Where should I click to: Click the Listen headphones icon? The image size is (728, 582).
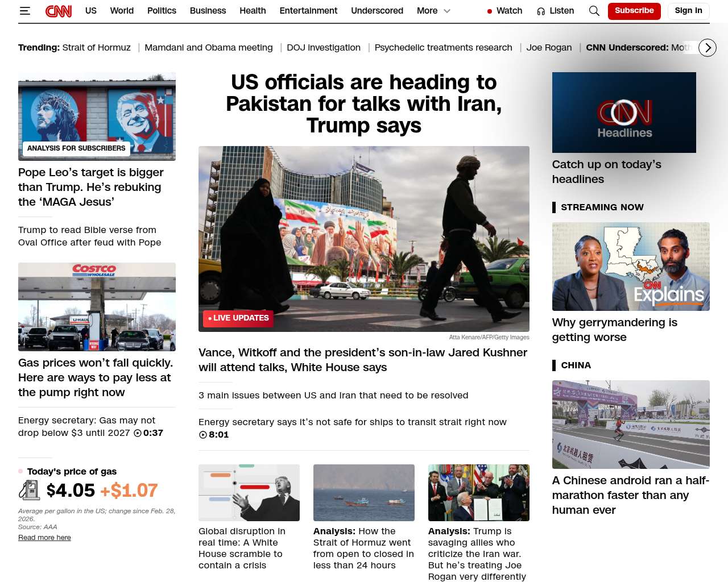pyautogui.click(x=541, y=11)
